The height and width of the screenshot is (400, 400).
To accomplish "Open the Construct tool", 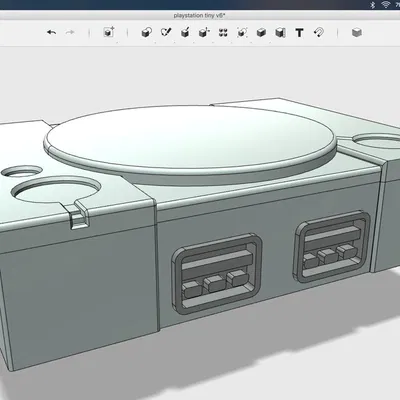I will 185,32.
